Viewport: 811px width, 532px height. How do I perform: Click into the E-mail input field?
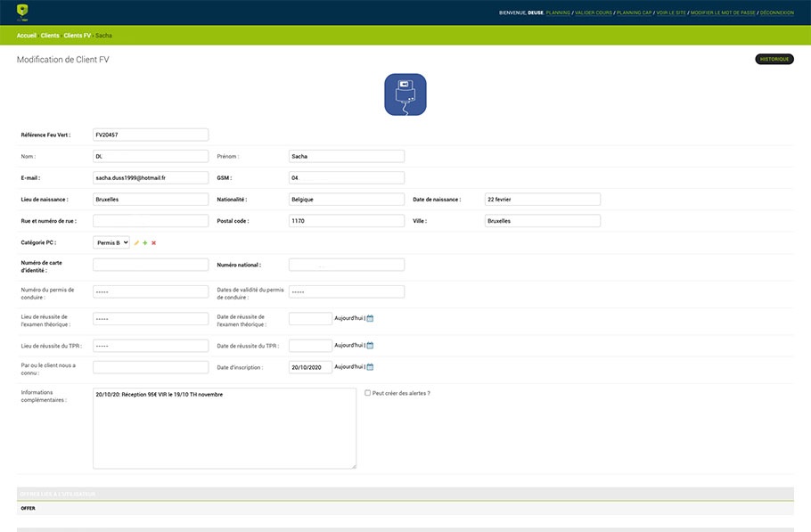coord(150,177)
